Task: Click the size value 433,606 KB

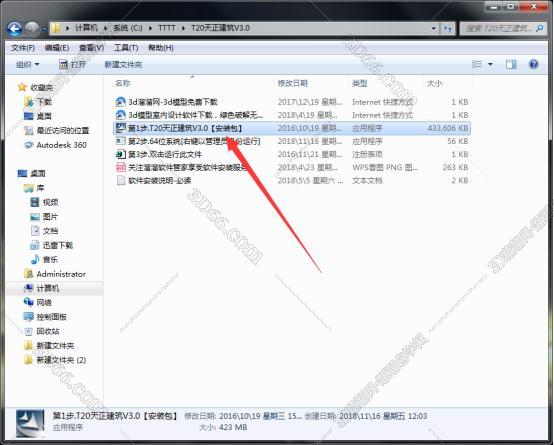Action: tap(448, 128)
